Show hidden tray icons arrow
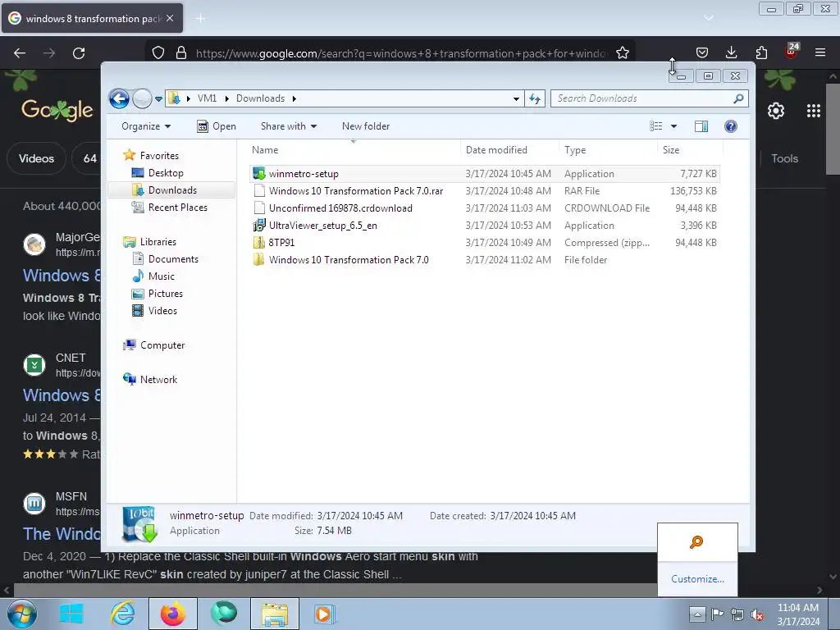 tap(696, 614)
